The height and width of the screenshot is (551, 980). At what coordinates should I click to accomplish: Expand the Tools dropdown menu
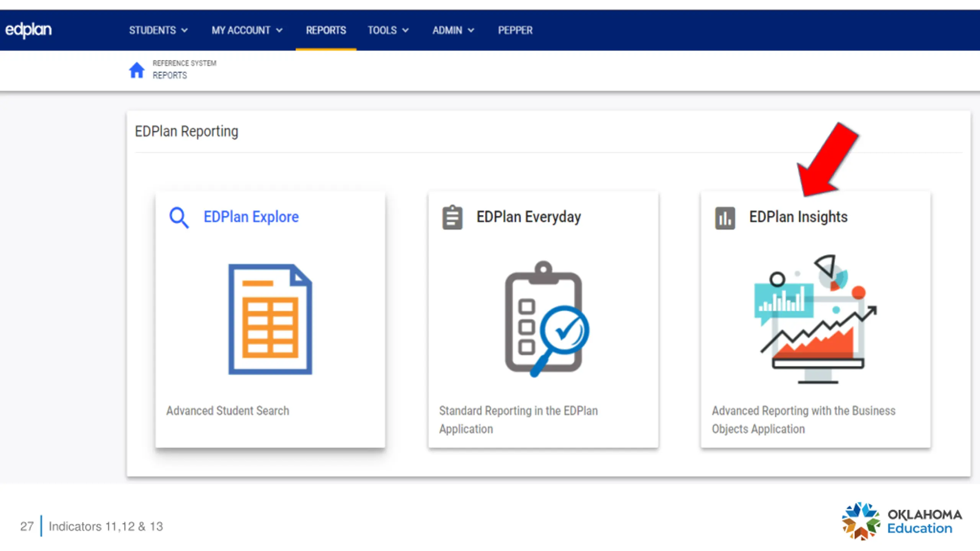click(388, 30)
